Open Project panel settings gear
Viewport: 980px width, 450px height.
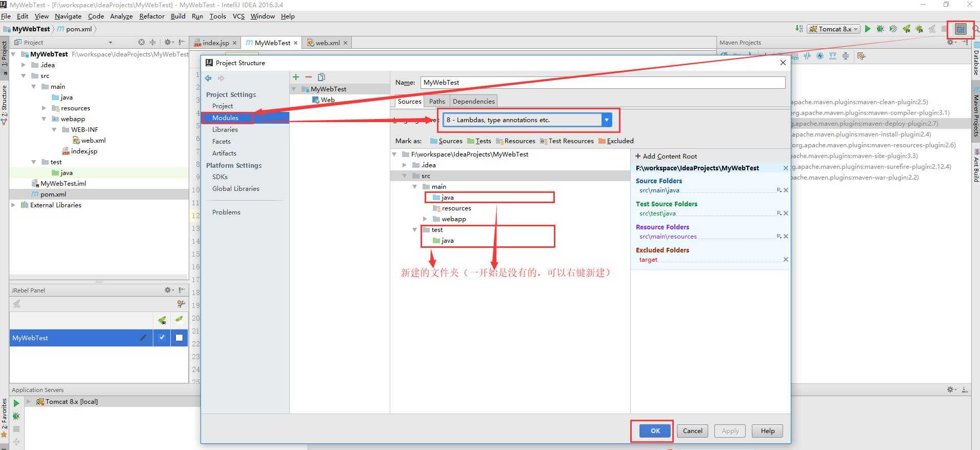coord(168,42)
